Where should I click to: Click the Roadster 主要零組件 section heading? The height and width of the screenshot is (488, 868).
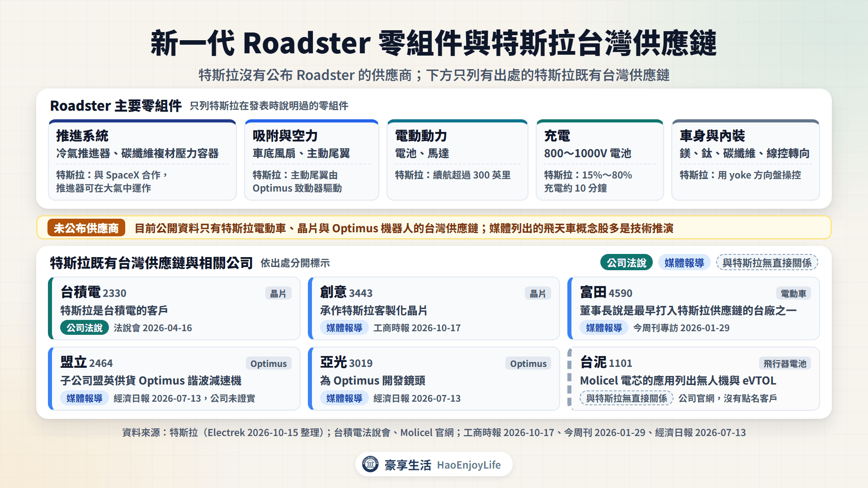pos(116,106)
